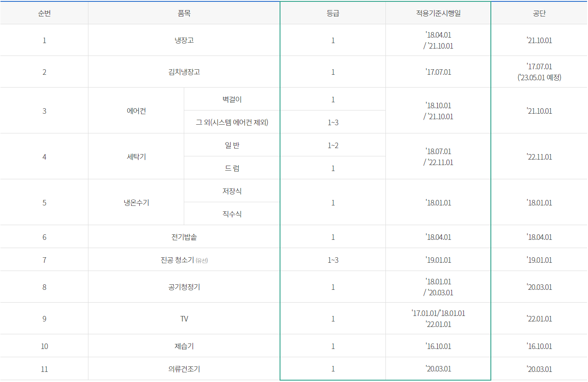Click the 김치냉장고 row label
The height and width of the screenshot is (382, 588).
[184, 72]
